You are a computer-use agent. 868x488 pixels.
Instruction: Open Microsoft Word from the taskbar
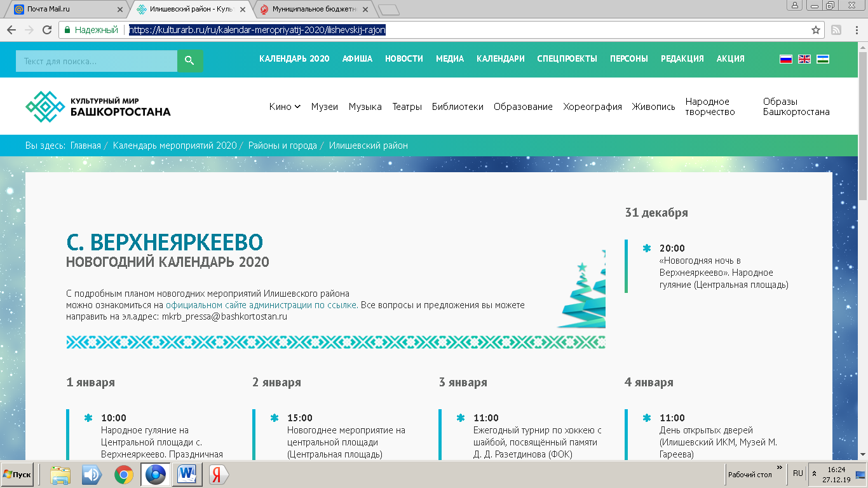(187, 475)
